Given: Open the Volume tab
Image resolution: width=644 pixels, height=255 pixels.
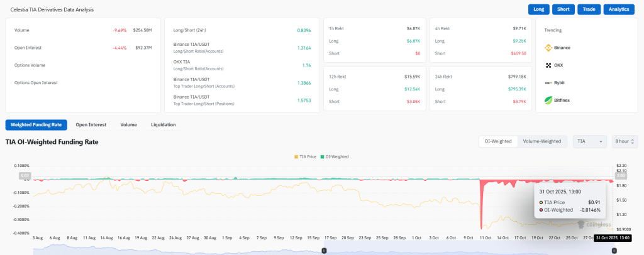Looking at the screenshot, I should pyautogui.click(x=128, y=125).
